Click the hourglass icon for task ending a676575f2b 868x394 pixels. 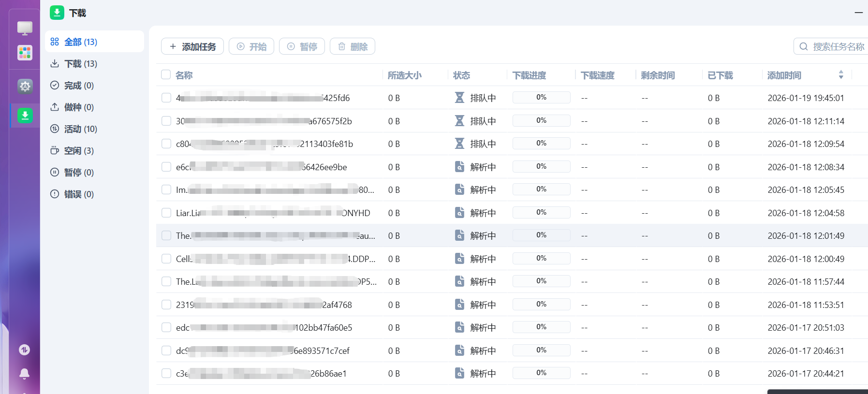pyautogui.click(x=459, y=121)
